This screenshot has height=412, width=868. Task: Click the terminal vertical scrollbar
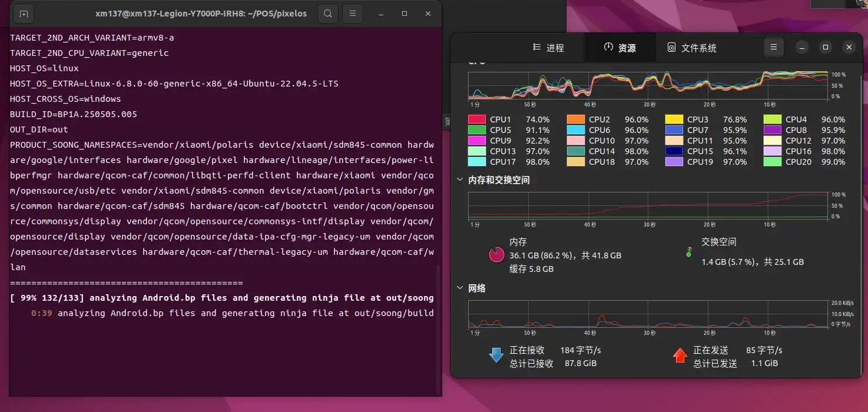point(439,330)
